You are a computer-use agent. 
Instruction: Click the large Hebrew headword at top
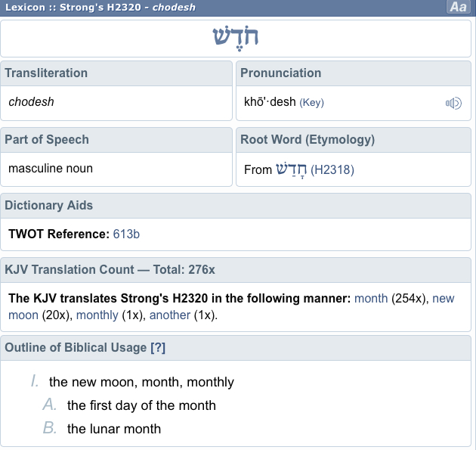click(x=237, y=39)
